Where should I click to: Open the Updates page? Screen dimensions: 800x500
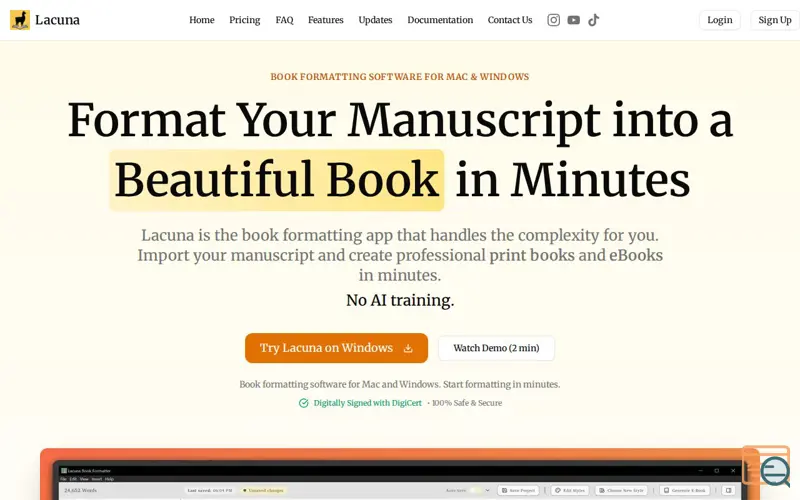(375, 20)
